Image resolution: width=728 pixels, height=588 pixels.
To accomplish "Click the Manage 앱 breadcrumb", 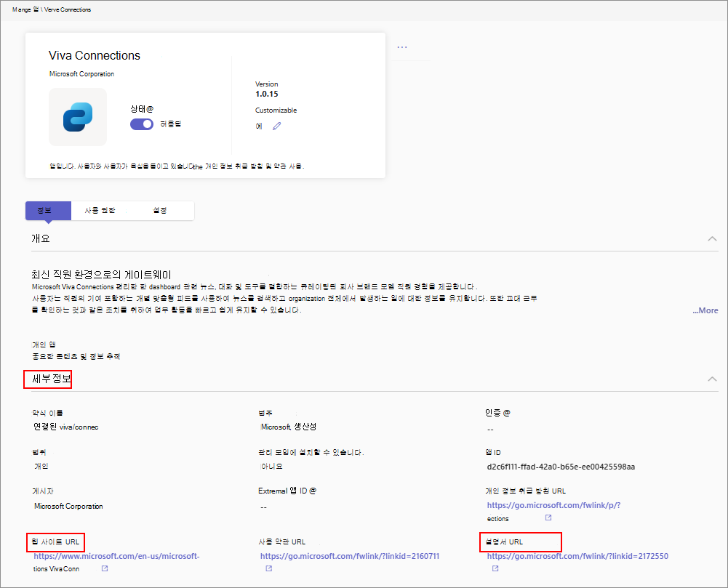I will (25, 9).
